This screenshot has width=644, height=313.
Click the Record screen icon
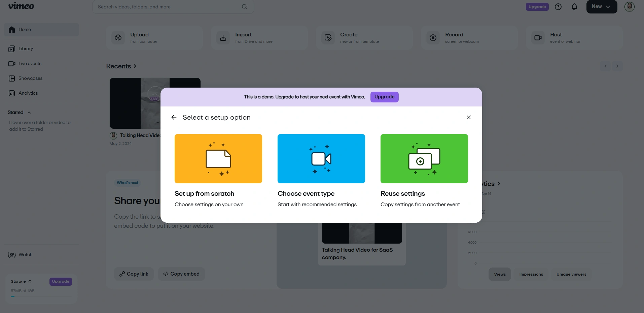click(x=433, y=38)
